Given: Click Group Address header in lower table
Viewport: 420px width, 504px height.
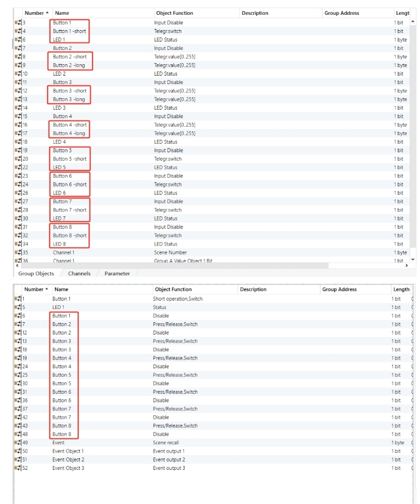Looking at the screenshot, I should (339, 289).
